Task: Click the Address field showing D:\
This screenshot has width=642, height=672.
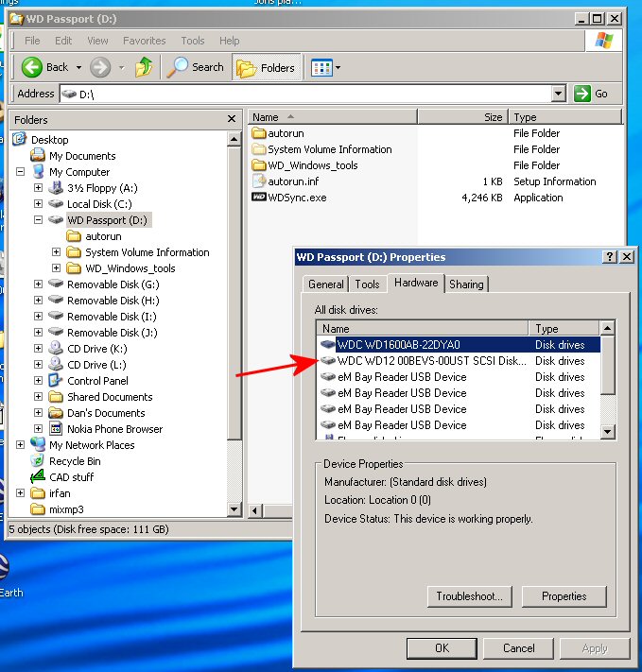Action: click(x=305, y=94)
